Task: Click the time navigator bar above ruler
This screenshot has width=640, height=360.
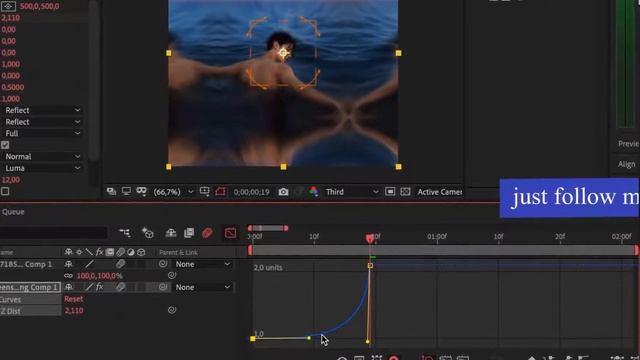Action: tap(268, 228)
